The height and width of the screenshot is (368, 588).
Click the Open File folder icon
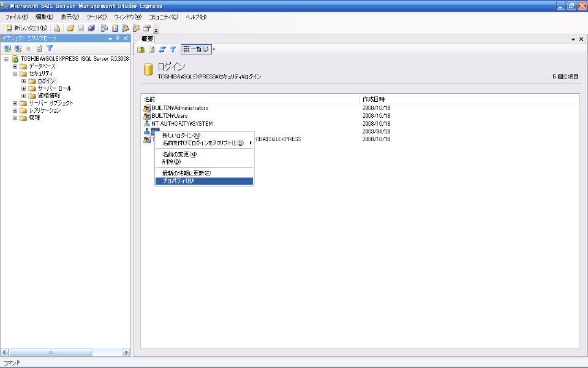coord(70,28)
